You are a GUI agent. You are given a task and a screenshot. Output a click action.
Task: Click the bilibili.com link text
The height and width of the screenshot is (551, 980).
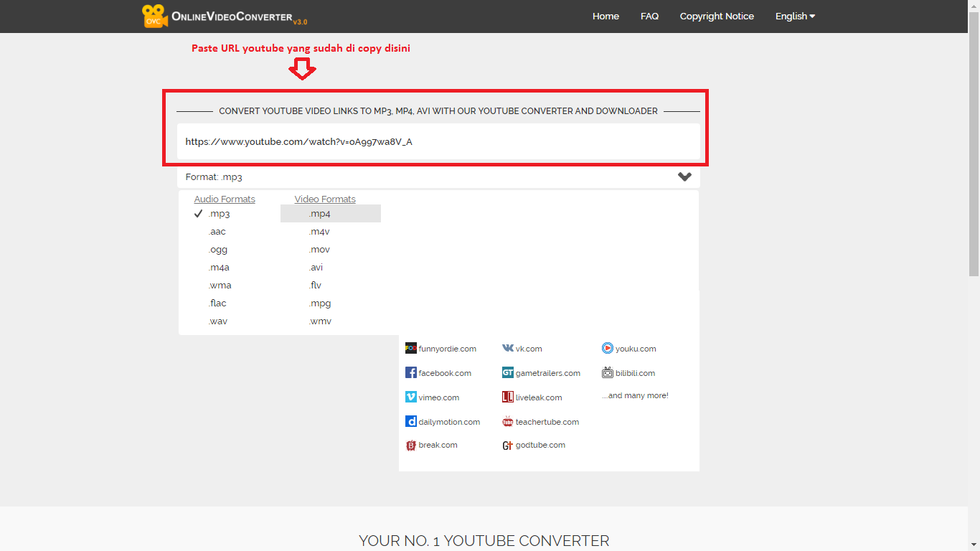click(x=635, y=373)
